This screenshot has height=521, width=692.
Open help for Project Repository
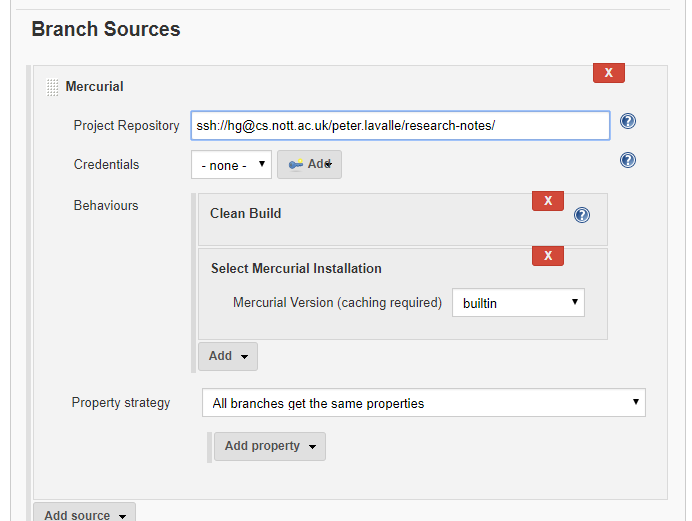coord(628,121)
